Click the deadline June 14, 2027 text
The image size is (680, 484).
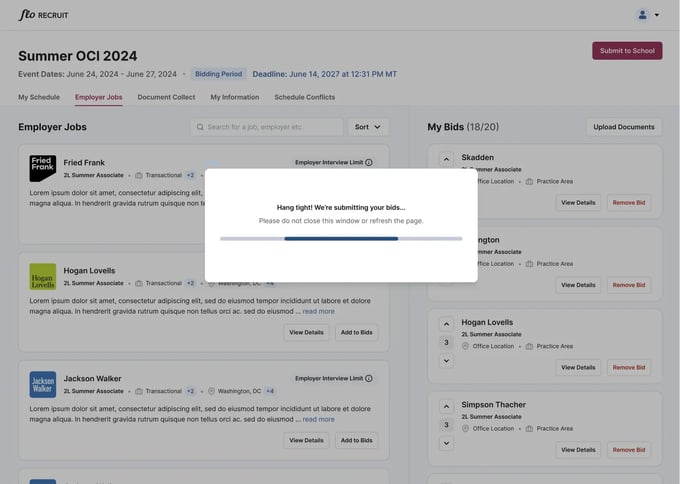(x=325, y=74)
